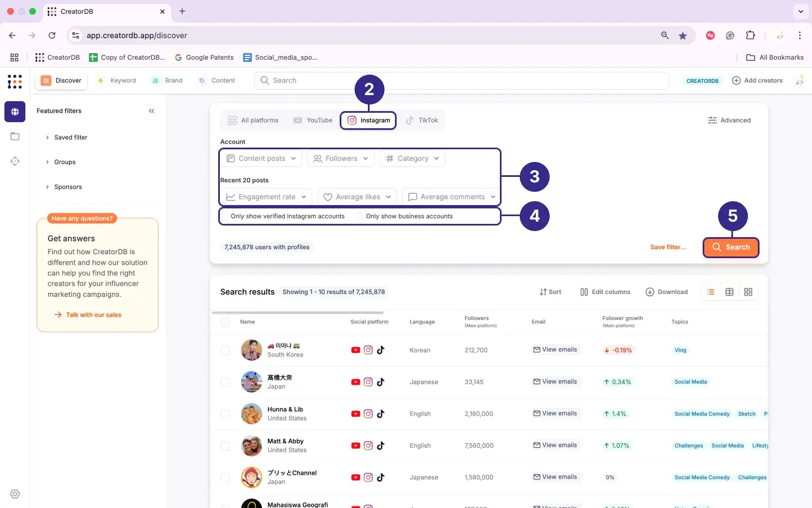Expand the Sponsors section
The width and height of the screenshot is (812, 508).
(64, 187)
